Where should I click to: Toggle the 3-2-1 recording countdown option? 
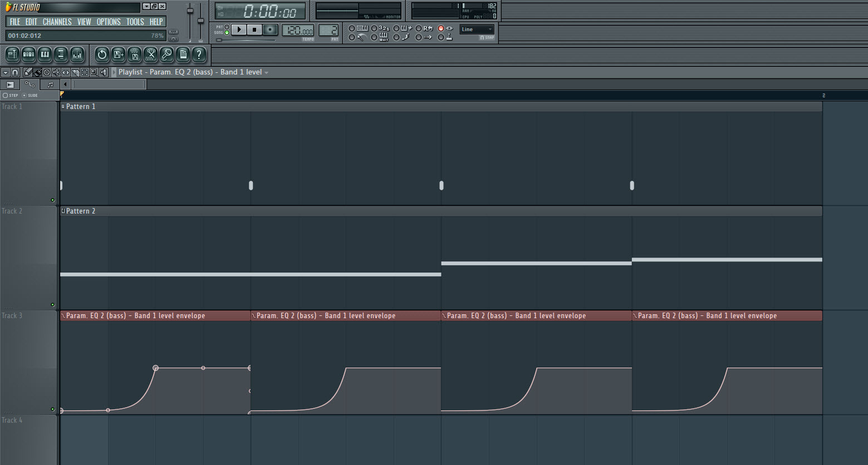pyautogui.click(x=374, y=28)
